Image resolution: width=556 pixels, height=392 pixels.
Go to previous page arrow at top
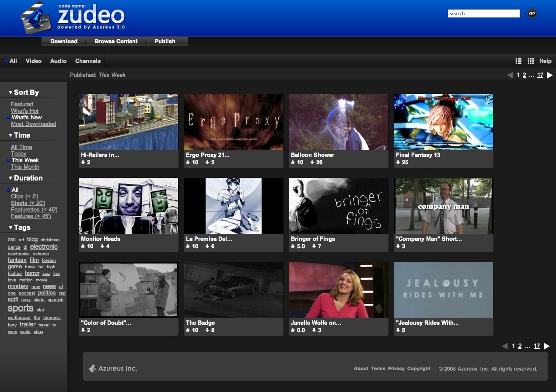[510, 75]
